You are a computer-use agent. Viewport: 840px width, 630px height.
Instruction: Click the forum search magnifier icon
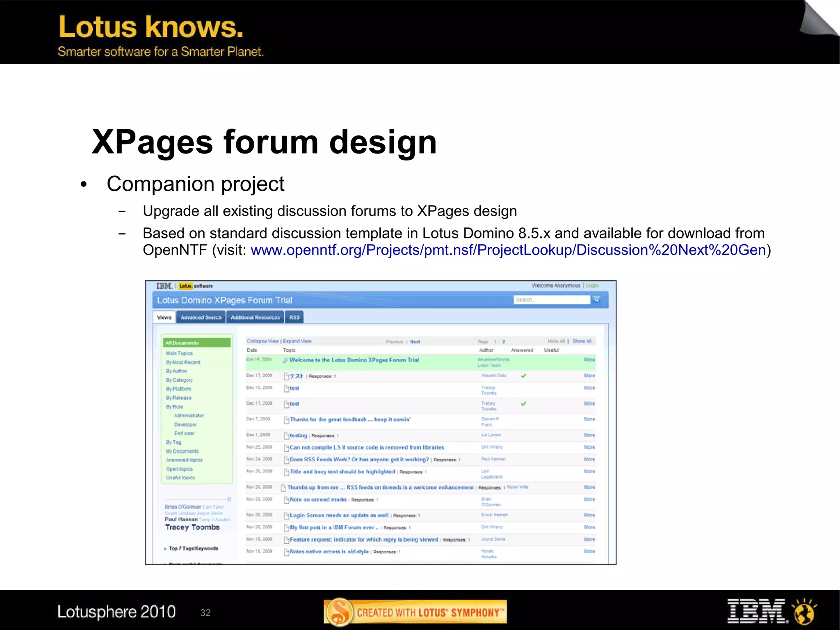click(597, 300)
